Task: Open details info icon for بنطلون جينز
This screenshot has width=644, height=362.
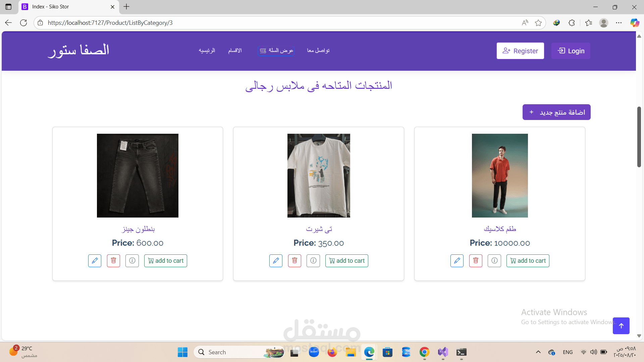Action: 132,261
